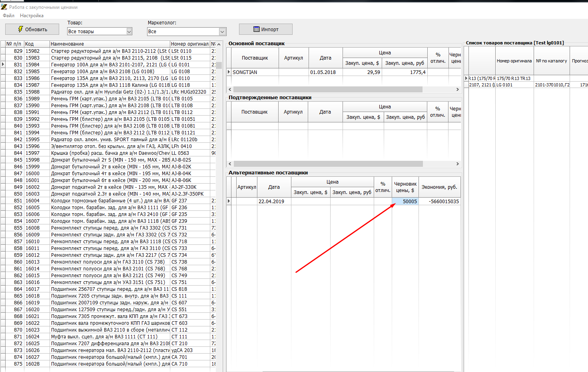The width and height of the screenshot is (588, 372).
Task: Select row 855 Ремкомплект ступицы CS 731
Action: pos(108,228)
